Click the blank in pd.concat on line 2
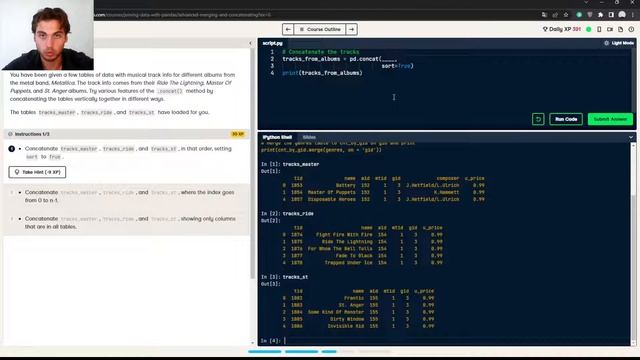Screen dimensions: 640x360 pyautogui.click(x=389, y=59)
